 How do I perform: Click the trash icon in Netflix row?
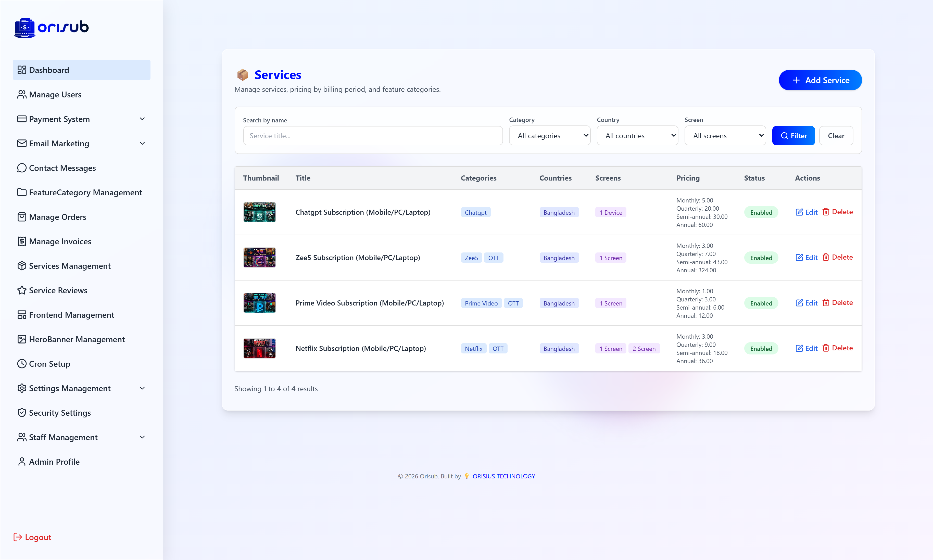[826, 348]
